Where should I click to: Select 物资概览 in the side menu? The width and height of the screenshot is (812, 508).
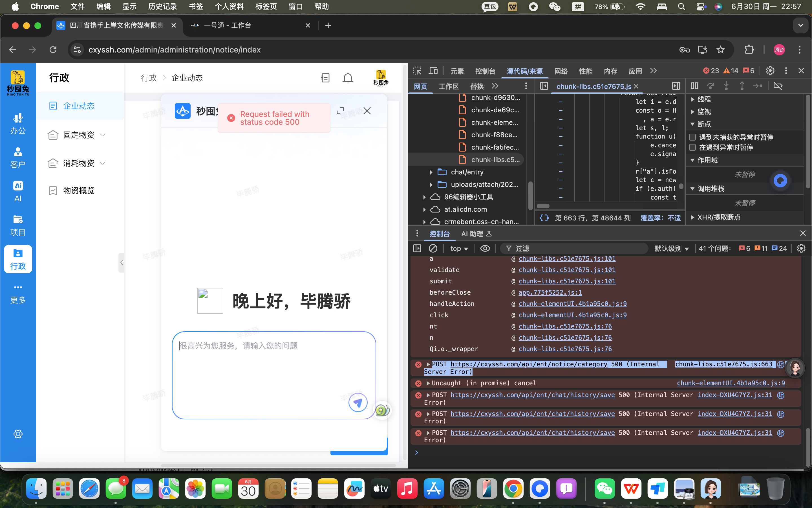(x=80, y=190)
